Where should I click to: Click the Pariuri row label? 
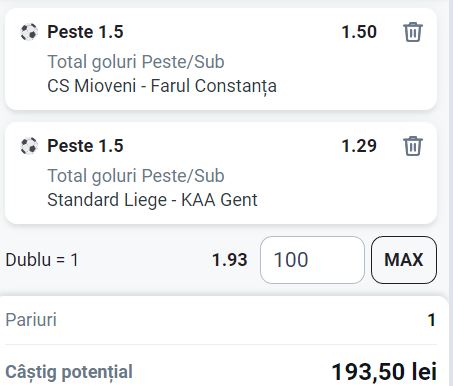(x=31, y=320)
